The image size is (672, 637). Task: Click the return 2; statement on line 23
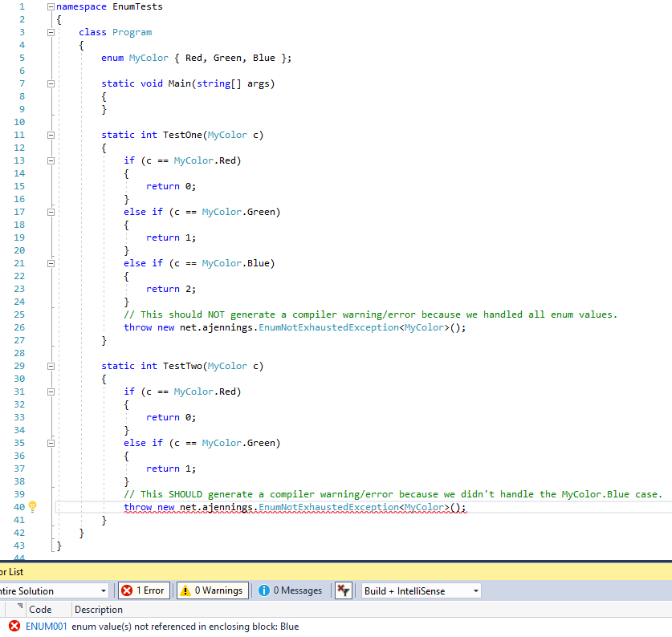coord(171,289)
